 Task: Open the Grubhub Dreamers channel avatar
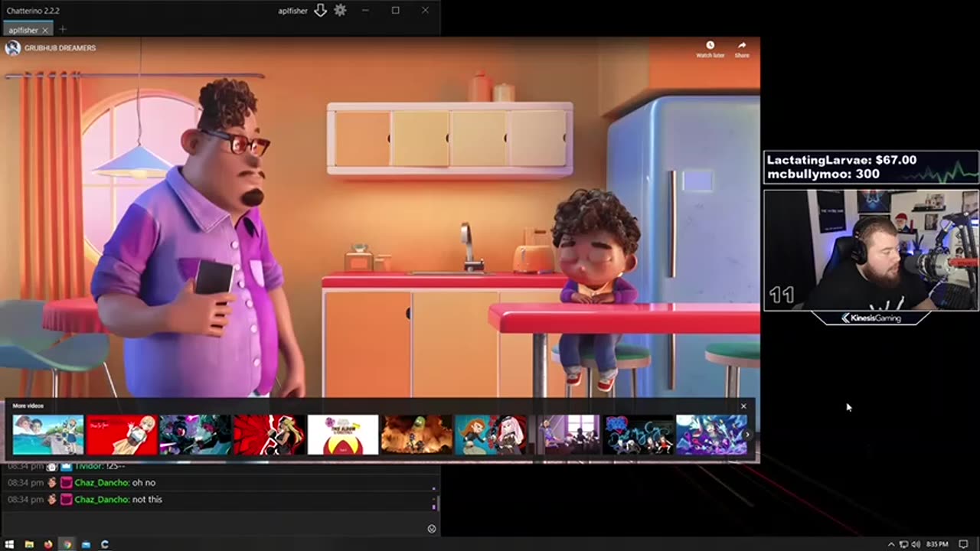click(12, 48)
